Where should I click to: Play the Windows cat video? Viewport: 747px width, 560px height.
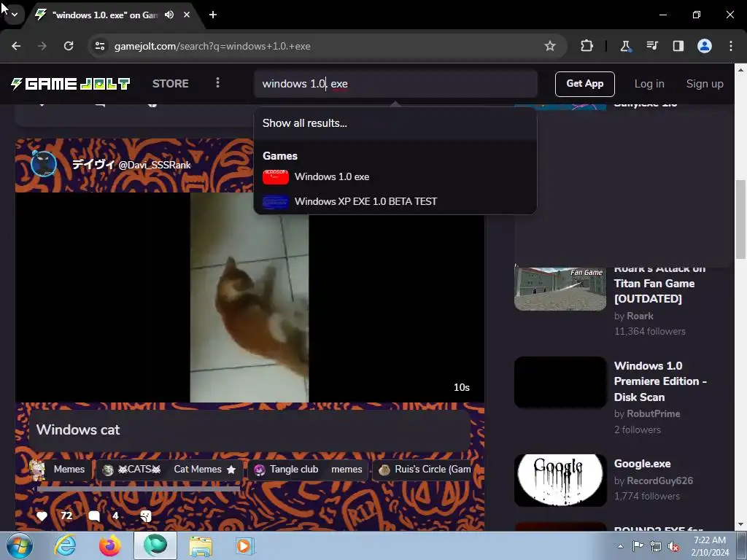pos(249,297)
